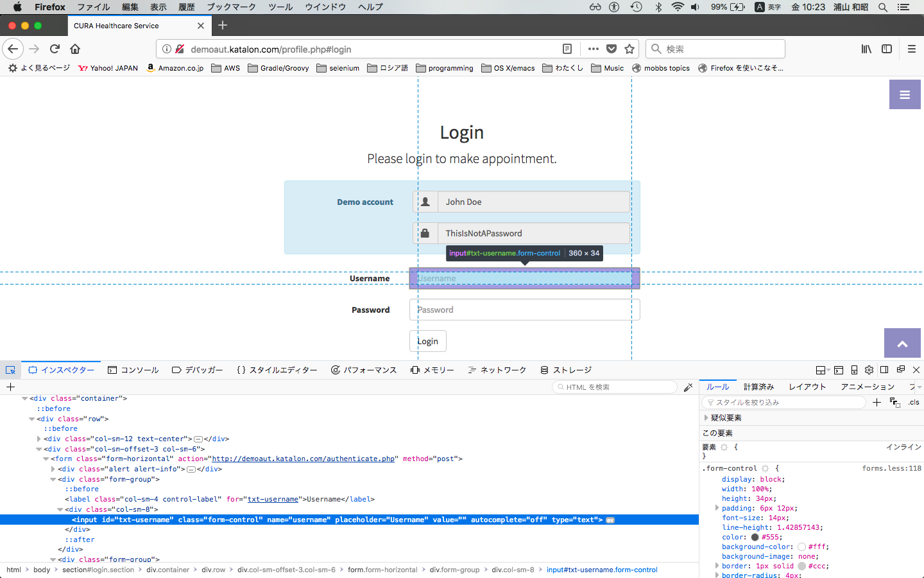Click the forms.less:118 source link
Image resolution: width=924 pixels, height=578 pixels.
tap(891, 468)
